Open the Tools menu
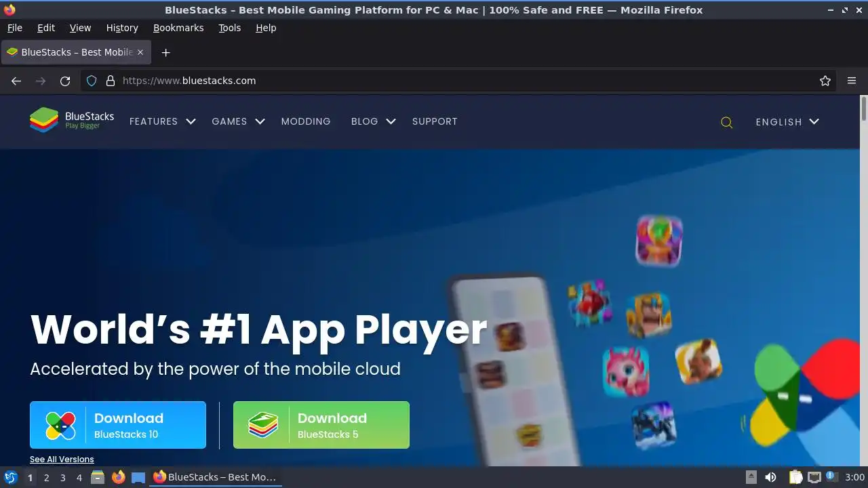This screenshot has height=488, width=868. click(229, 28)
